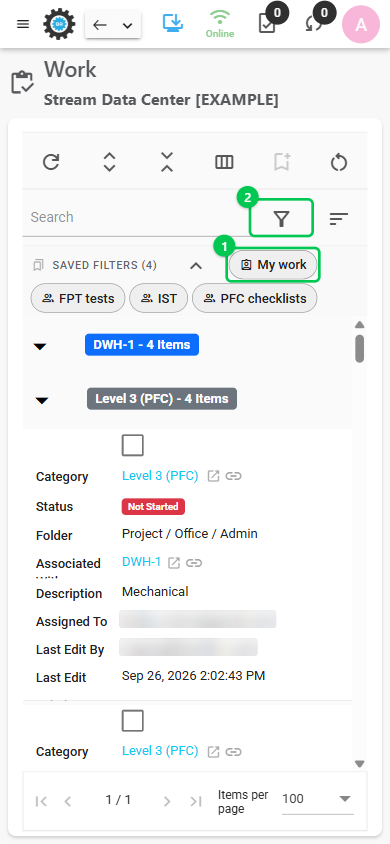
Task: Open second item's Level 3 (PFC) link
Action: point(160,751)
